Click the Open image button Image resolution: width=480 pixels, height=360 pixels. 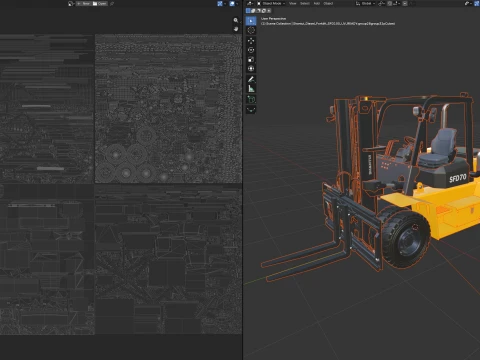[100, 4]
